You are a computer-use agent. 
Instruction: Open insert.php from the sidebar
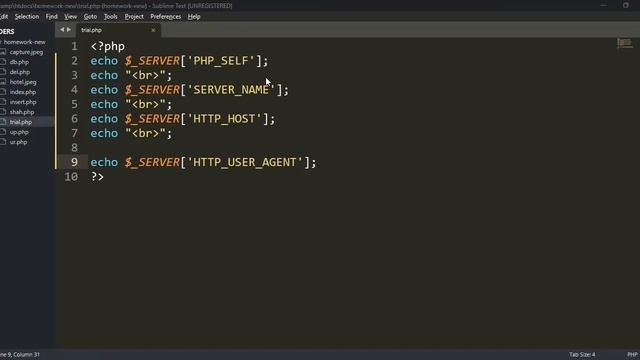coord(23,102)
